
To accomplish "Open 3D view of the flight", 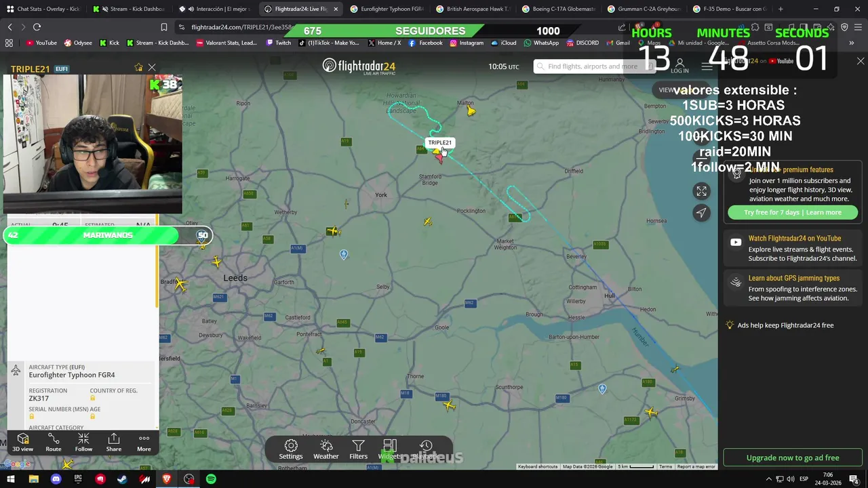I will 22,443.
